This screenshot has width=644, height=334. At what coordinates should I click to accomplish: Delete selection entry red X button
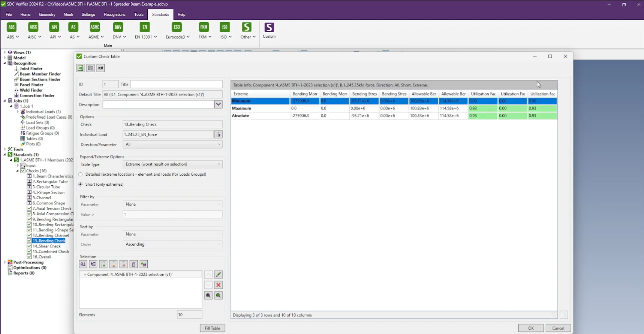pyautogui.click(x=219, y=285)
